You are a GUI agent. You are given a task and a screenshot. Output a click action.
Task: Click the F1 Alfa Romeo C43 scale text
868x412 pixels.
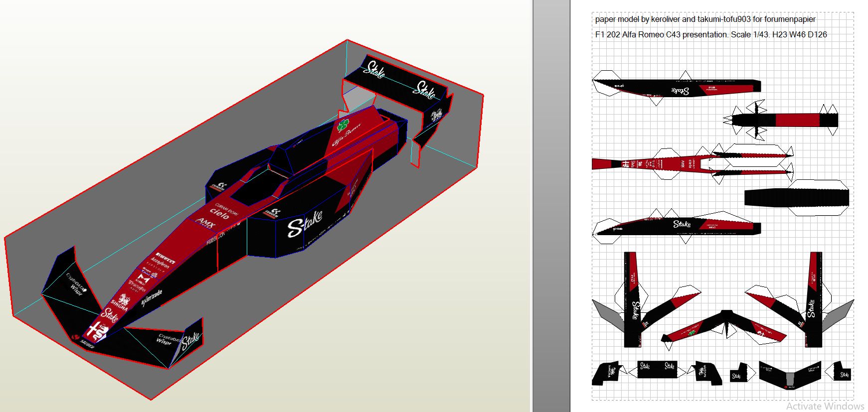tap(711, 35)
